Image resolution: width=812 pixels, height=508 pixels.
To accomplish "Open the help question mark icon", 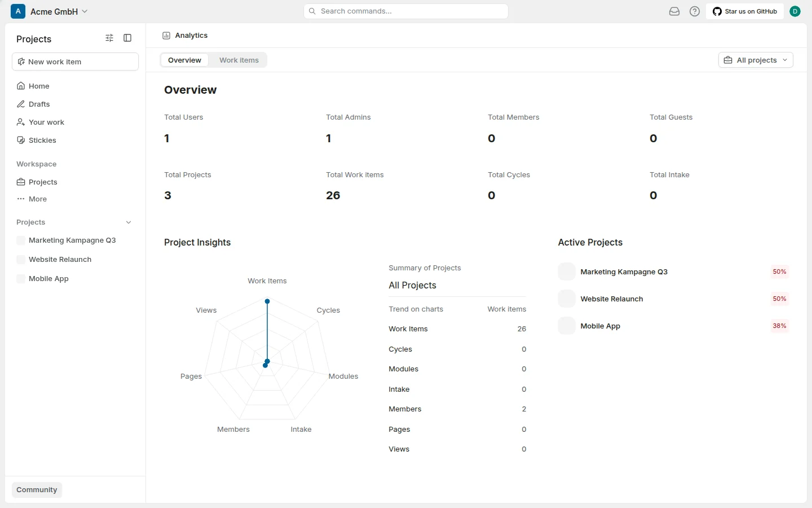I will coord(695,11).
